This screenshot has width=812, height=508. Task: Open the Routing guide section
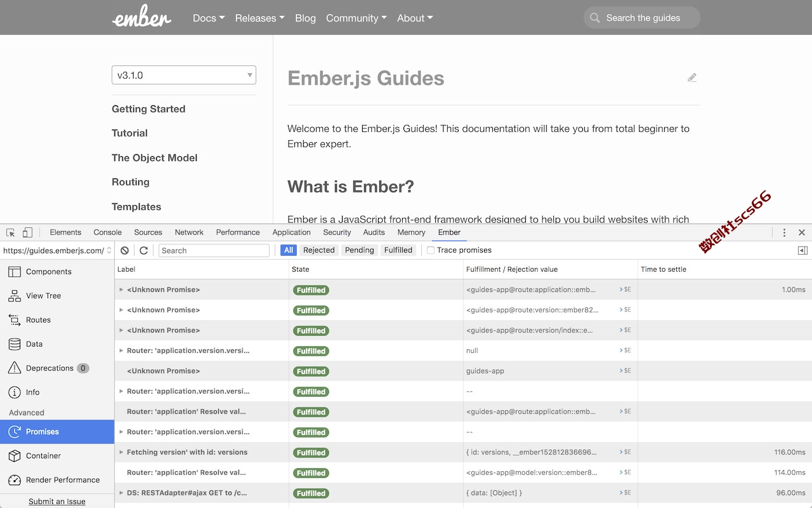tap(131, 182)
